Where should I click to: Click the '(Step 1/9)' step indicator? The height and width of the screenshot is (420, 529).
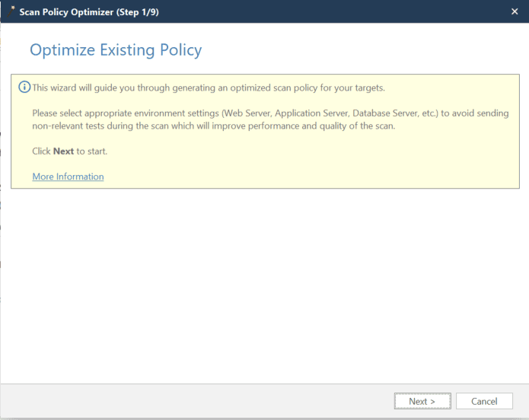coord(138,12)
